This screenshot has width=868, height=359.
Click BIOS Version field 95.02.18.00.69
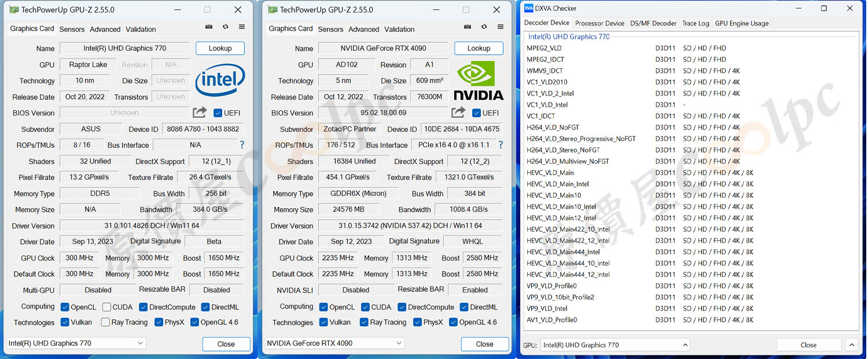(x=383, y=113)
